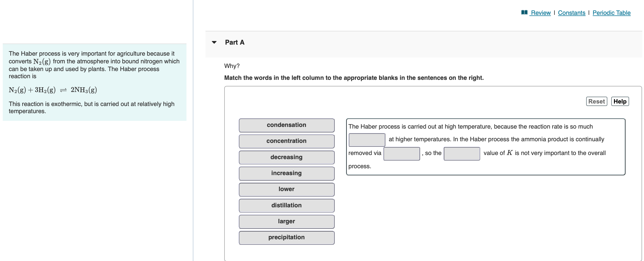Viewport: 644px width, 261px height.
Task: Collapse the Part A section triangle
Action: tap(214, 42)
